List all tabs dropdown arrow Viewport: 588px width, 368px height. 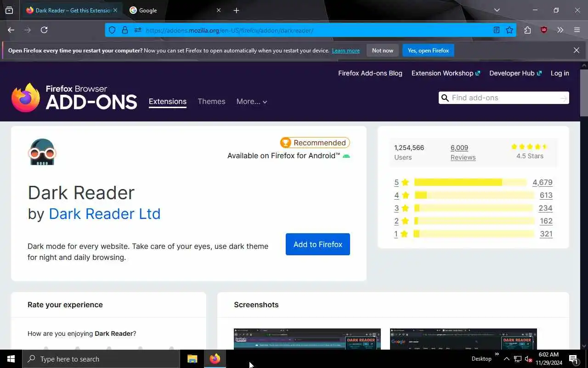(497, 10)
